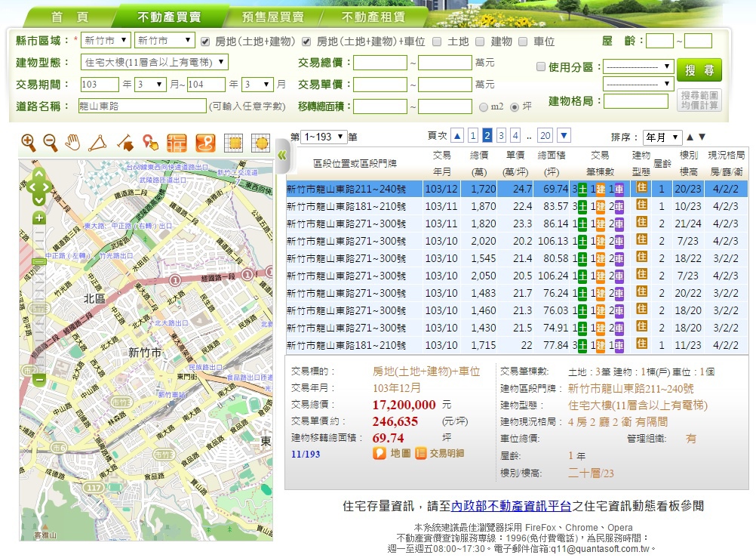Click the rectangular area selection icon
Image resolution: width=756 pixels, height=558 pixels.
pyautogui.click(x=234, y=142)
